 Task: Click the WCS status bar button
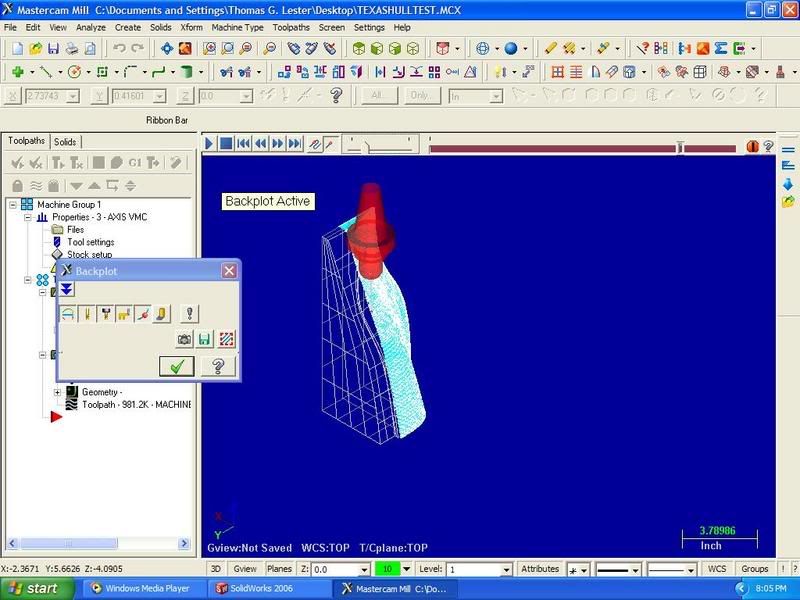point(717,569)
